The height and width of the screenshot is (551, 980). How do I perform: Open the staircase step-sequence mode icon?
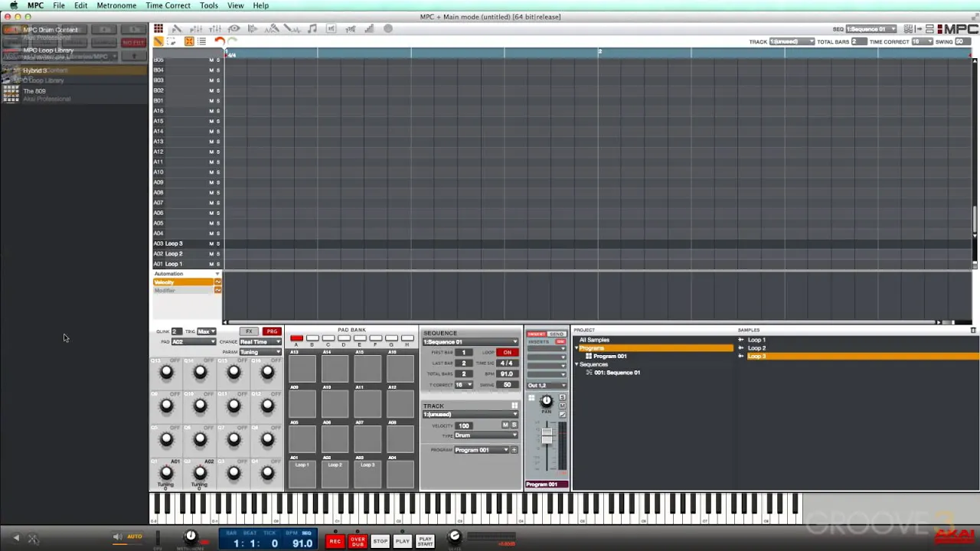[x=369, y=29]
